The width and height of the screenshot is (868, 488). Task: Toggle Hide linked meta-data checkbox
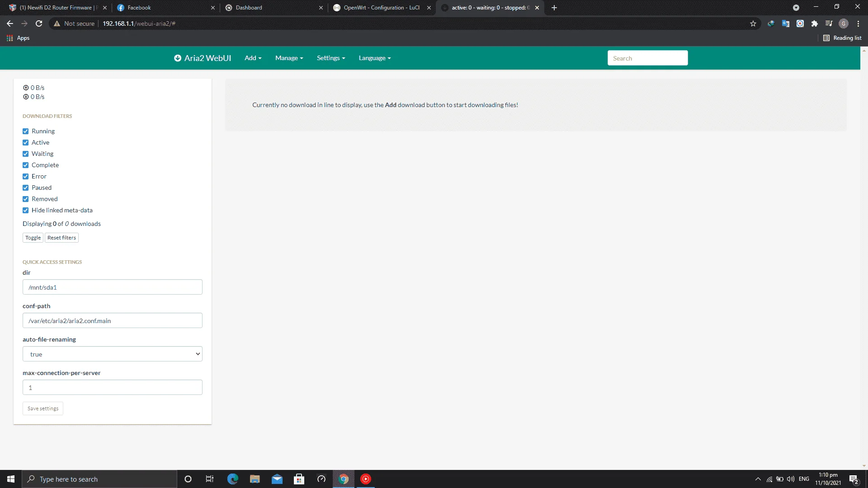tap(26, 210)
